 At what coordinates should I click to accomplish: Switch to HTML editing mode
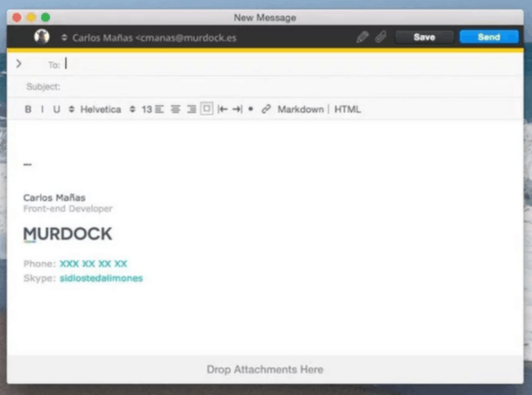[x=347, y=109]
